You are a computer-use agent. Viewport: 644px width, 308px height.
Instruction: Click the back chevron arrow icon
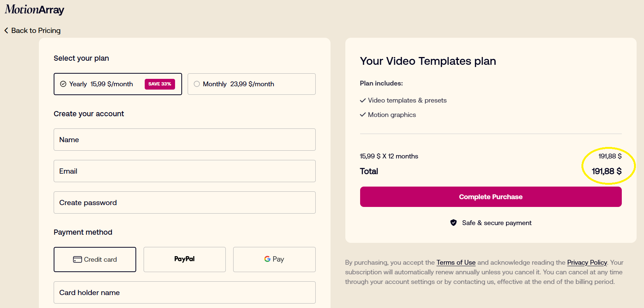coord(6,30)
